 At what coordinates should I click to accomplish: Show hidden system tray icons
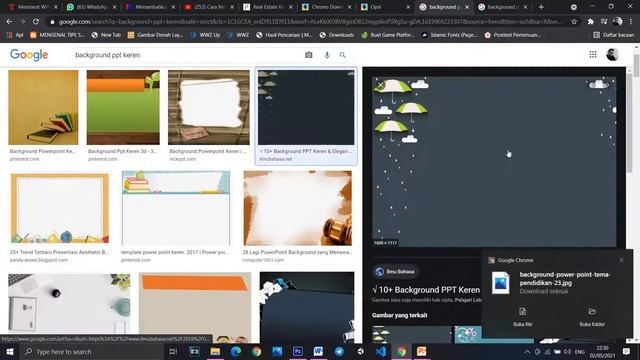click(527, 351)
